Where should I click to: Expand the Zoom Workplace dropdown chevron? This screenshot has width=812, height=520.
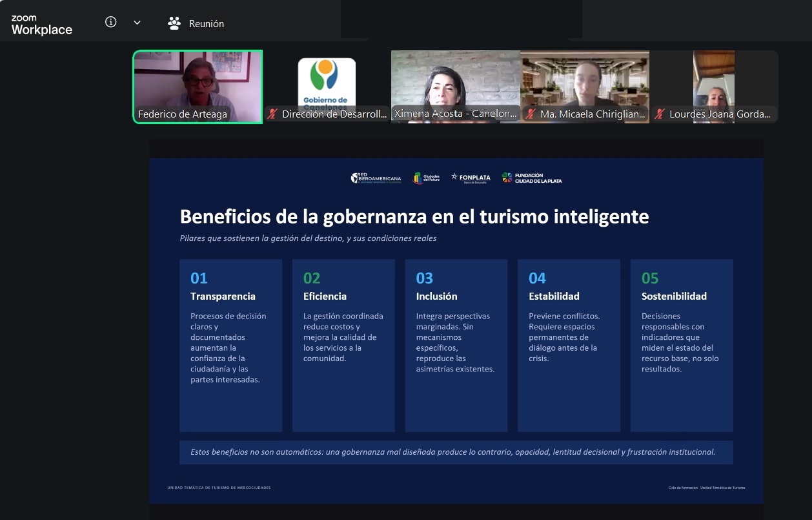pyautogui.click(x=137, y=23)
